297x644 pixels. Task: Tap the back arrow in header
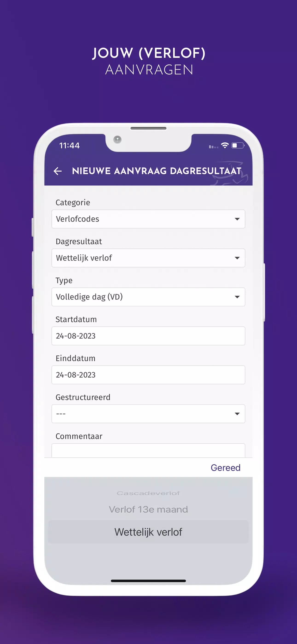point(58,171)
